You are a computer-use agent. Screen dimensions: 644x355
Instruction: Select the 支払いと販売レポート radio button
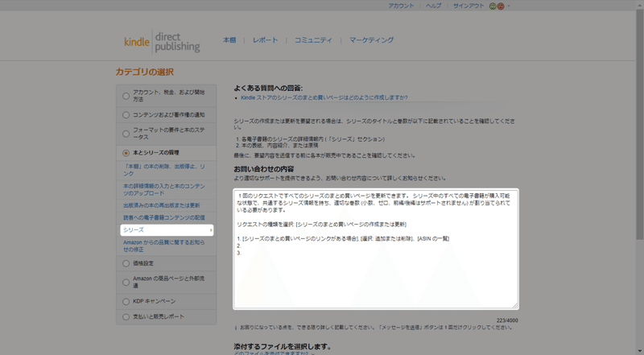click(x=126, y=317)
